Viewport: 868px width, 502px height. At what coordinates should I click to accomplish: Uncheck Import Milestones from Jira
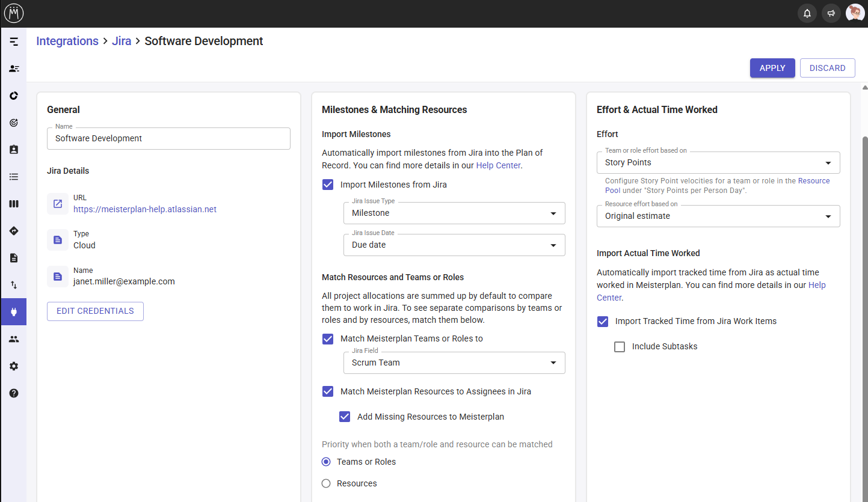pos(328,185)
